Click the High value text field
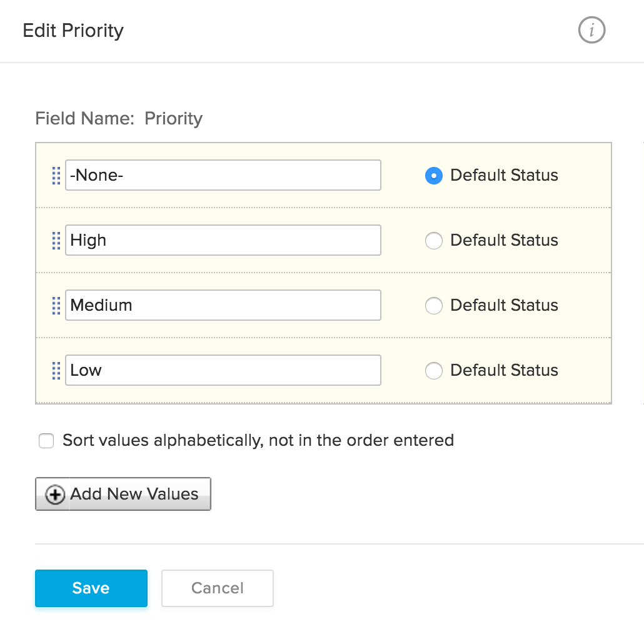This screenshot has height=644, width=644. coord(223,241)
